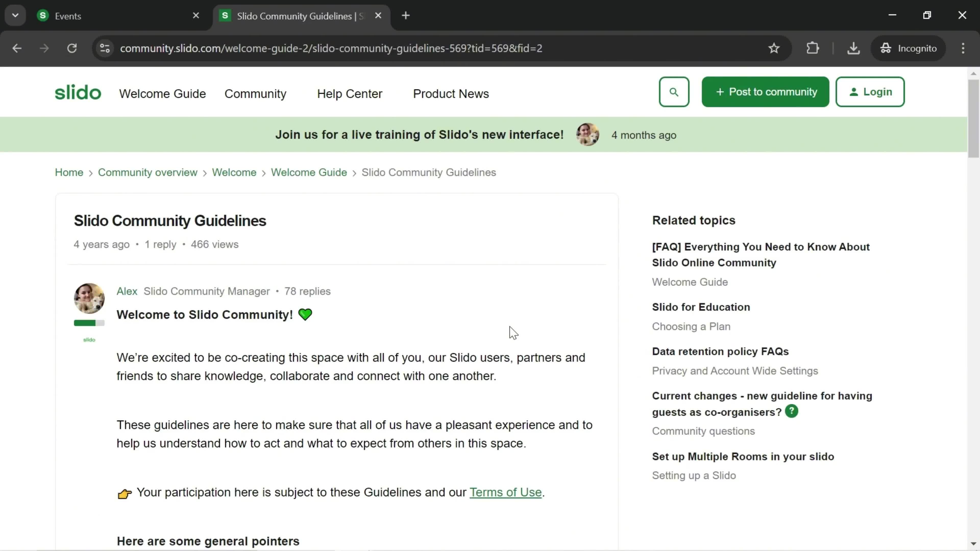Image resolution: width=980 pixels, height=551 pixels.
Task: Click banner avatar beside 4 months ago
Action: [587, 135]
